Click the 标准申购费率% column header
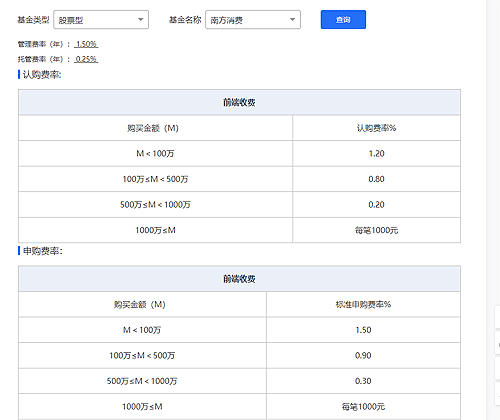 [363, 304]
